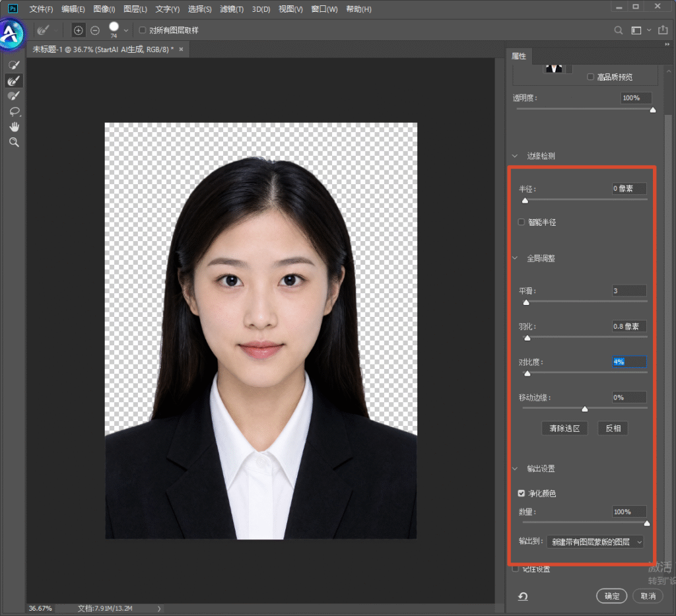Click the 透明度 100% value field
The image size is (676, 616).
[636, 98]
